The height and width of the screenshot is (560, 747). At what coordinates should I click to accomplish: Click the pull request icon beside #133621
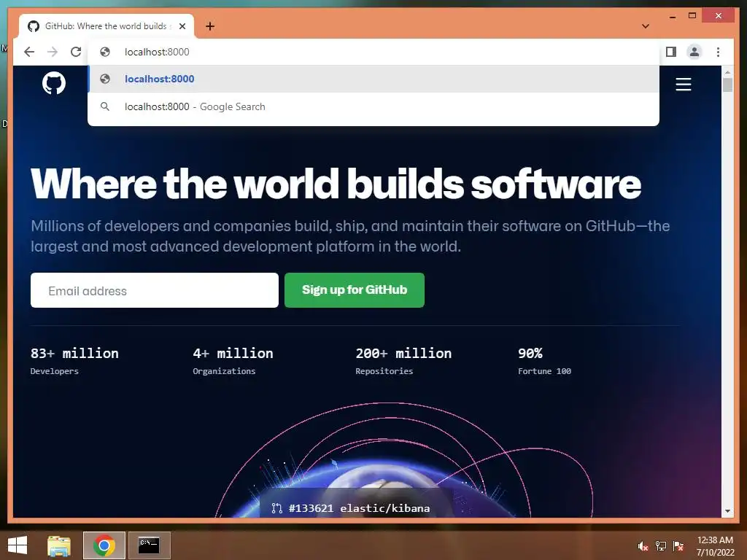pyautogui.click(x=276, y=508)
